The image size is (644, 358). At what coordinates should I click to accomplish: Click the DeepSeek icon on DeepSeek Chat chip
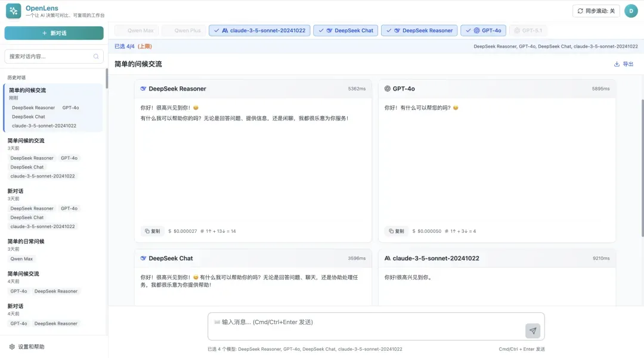[x=329, y=30]
